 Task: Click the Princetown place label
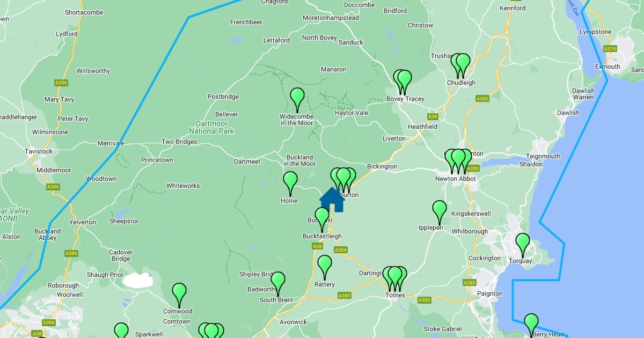point(157,160)
